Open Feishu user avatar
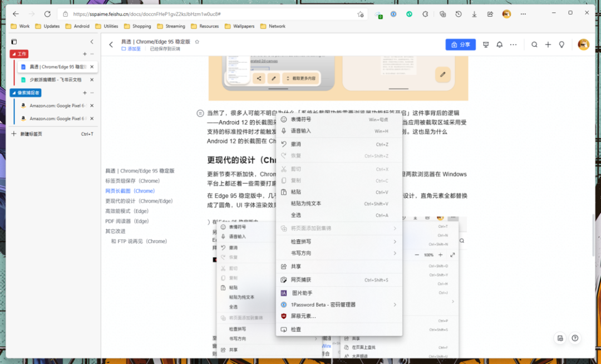 583,45
